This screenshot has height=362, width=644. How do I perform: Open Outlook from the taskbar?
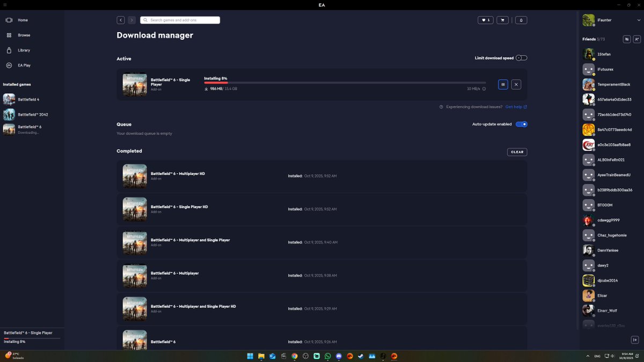click(273, 356)
